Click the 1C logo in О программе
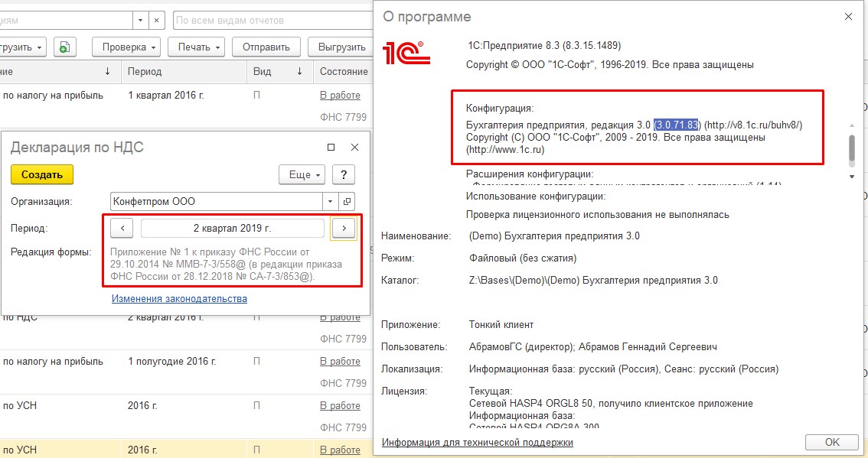Image resolution: width=868 pixels, height=458 pixels. click(x=406, y=53)
